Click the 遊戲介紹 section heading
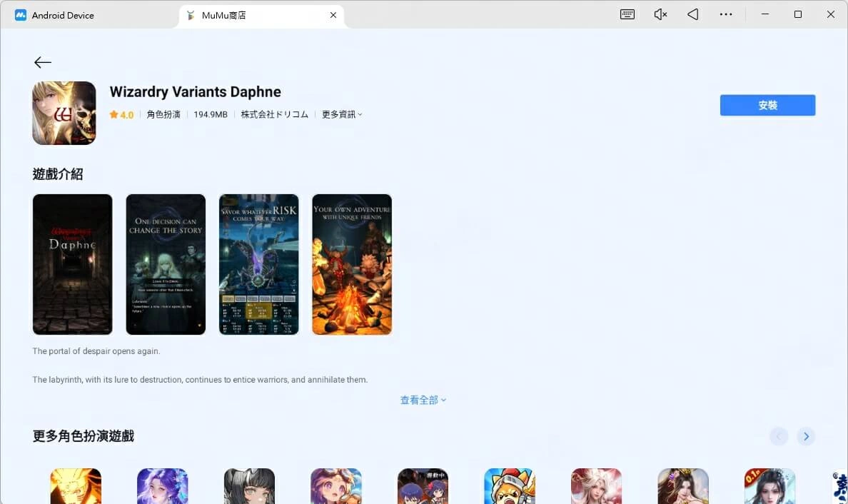Image resolution: width=848 pixels, height=504 pixels. point(58,174)
